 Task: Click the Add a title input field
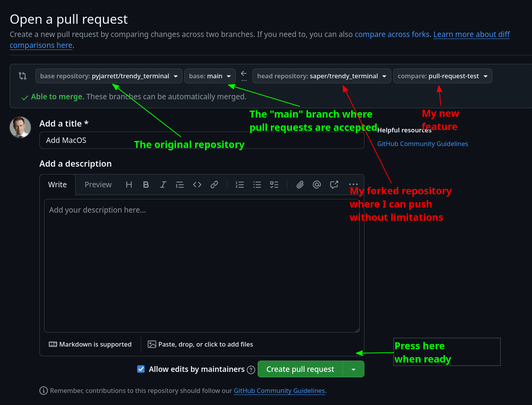(x=201, y=140)
